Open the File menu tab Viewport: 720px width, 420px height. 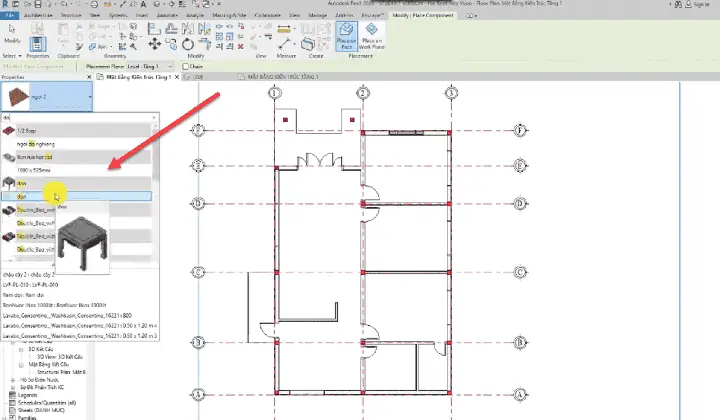(9, 15)
